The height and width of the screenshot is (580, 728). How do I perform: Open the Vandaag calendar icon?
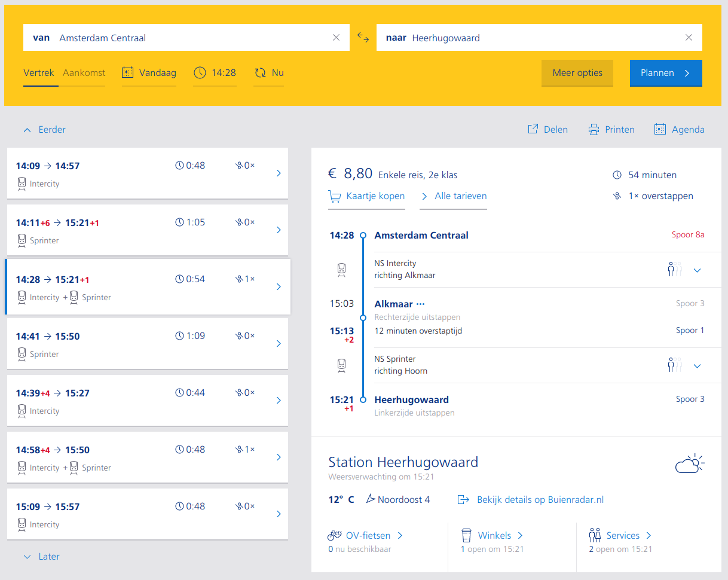[127, 72]
